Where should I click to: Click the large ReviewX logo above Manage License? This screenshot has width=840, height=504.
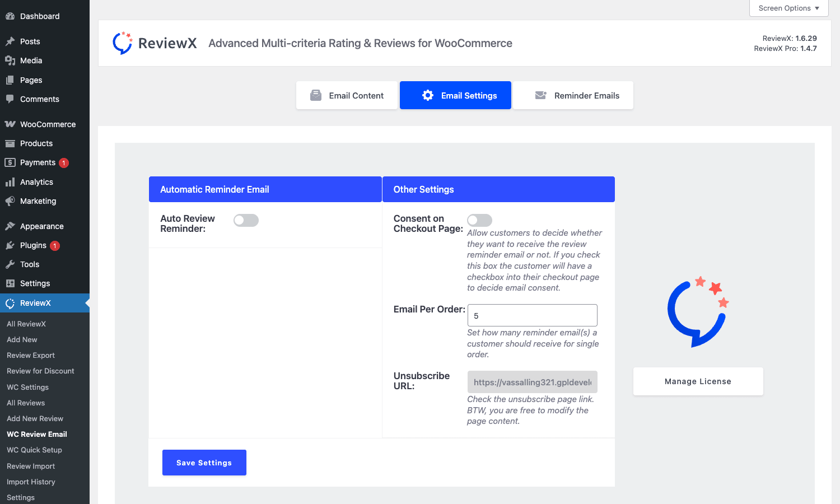click(x=698, y=311)
